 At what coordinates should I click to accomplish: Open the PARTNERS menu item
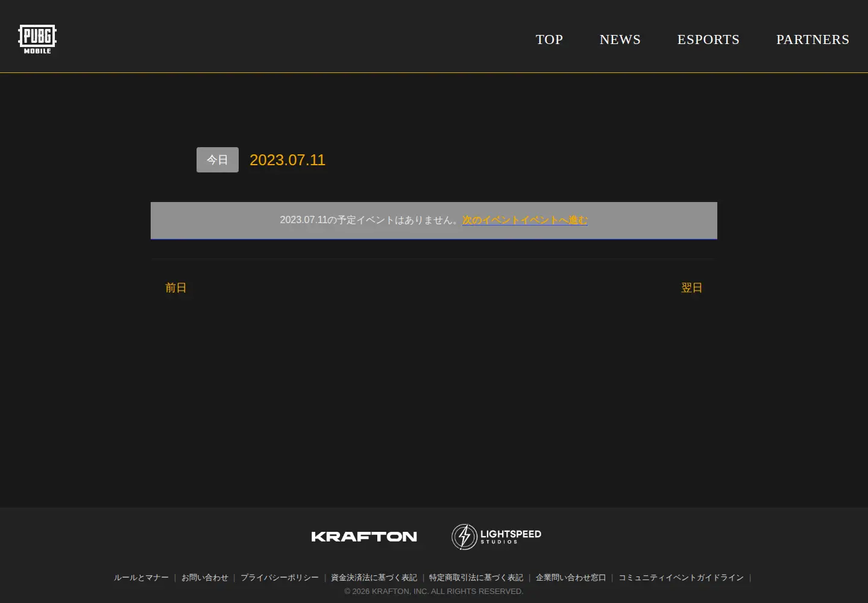[x=813, y=39]
